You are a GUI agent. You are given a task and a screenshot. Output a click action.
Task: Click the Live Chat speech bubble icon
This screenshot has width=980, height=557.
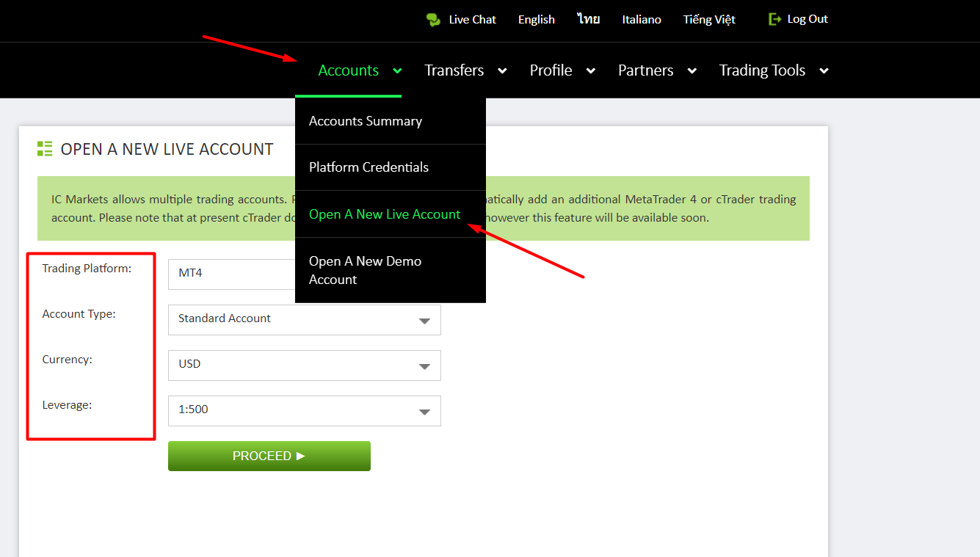tap(433, 20)
